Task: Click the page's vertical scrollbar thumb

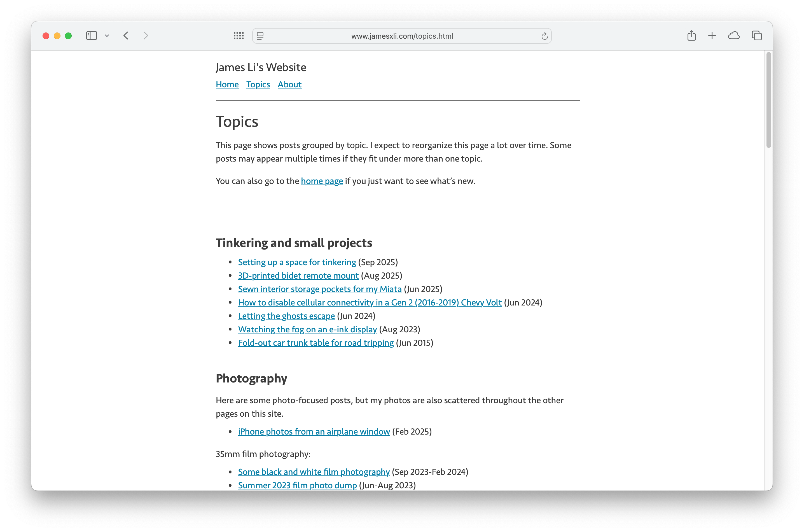Action: [768, 100]
